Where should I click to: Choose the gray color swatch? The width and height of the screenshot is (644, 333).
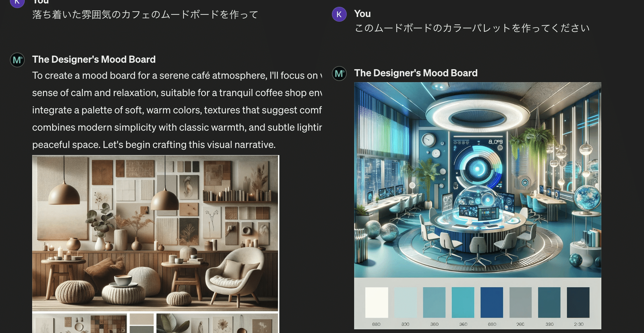(520, 302)
